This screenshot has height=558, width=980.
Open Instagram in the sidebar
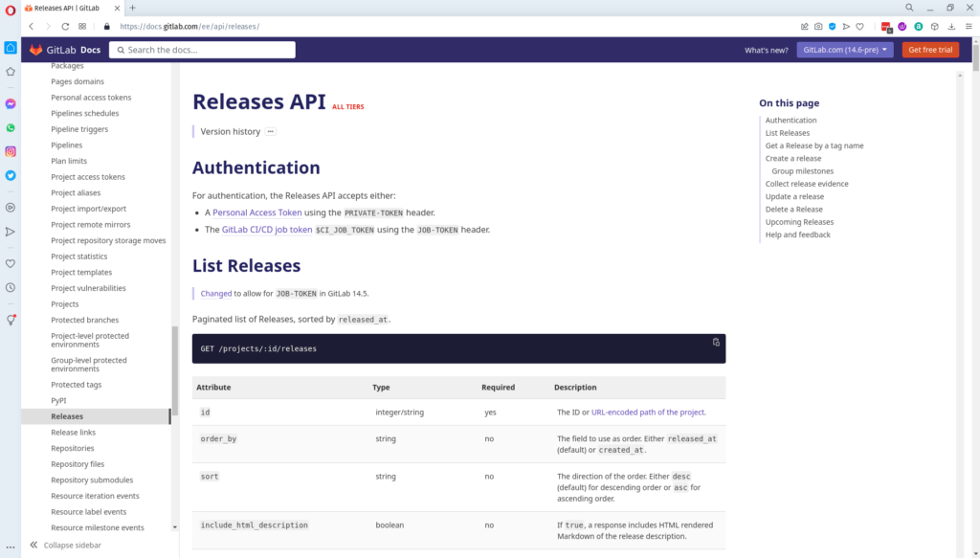[x=11, y=152]
